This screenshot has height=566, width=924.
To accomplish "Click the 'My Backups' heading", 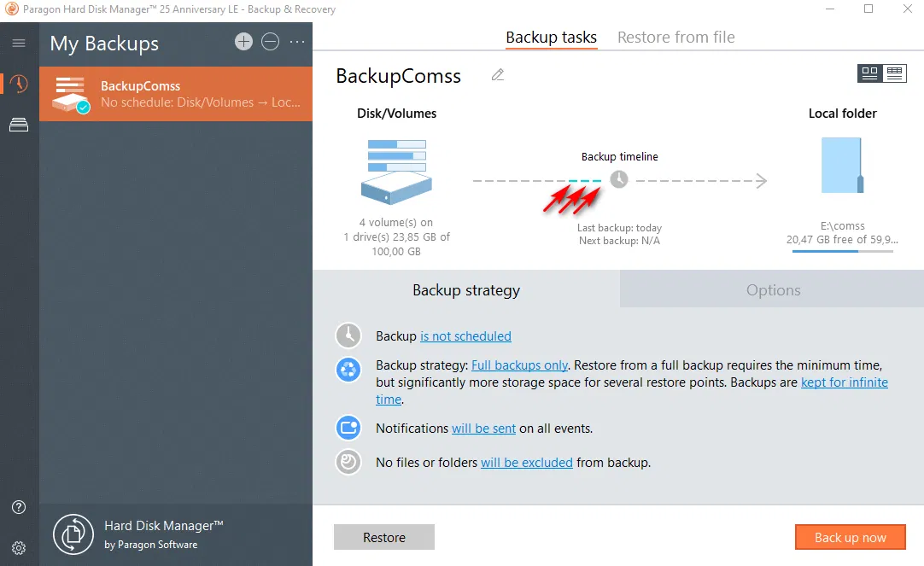I will (x=104, y=44).
